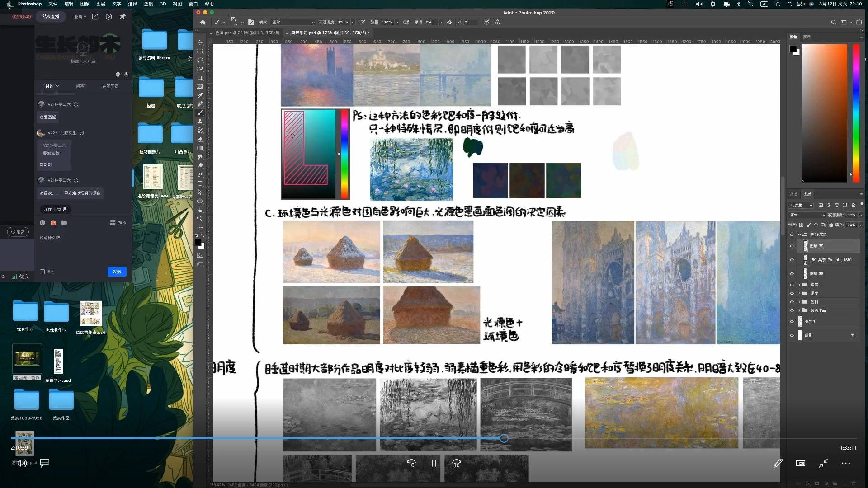
Task: Collapse the 色彩速写 layer group
Action: coord(799,235)
